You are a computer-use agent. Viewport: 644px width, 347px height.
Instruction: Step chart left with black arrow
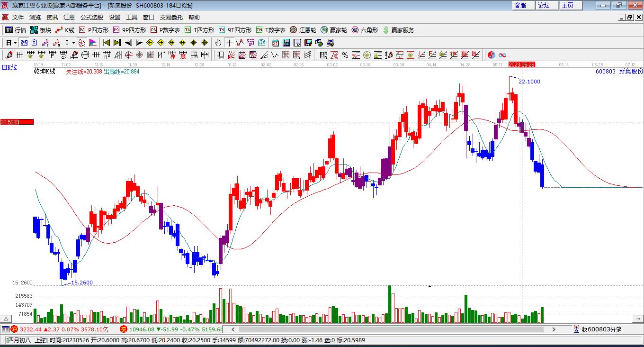click(128, 43)
